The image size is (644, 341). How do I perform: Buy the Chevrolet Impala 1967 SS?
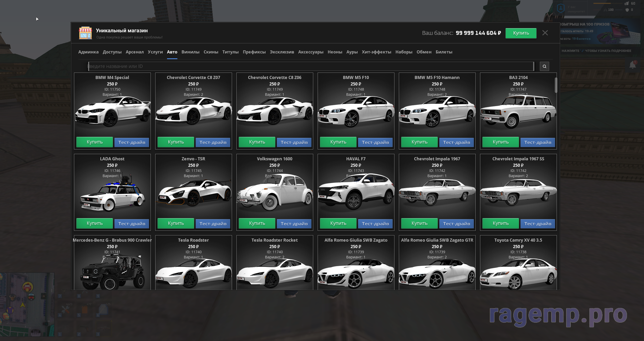[x=501, y=223]
